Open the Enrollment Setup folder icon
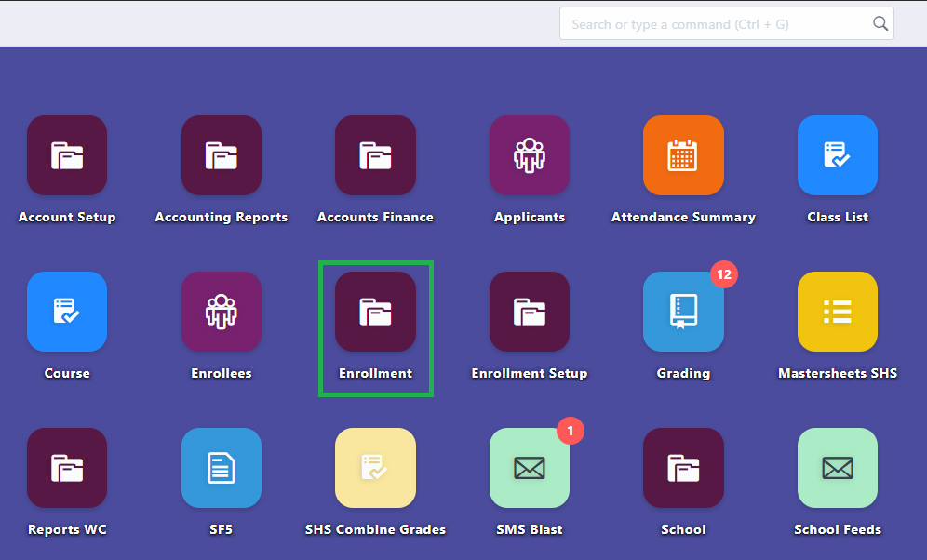Viewport: 927px width, 560px height. click(x=530, y=312)
